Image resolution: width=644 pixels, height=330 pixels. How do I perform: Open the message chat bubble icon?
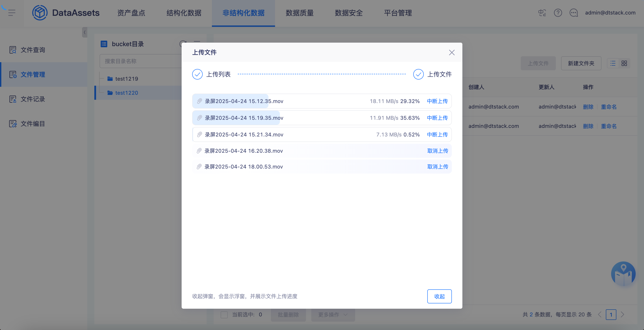tap(574, 13)
